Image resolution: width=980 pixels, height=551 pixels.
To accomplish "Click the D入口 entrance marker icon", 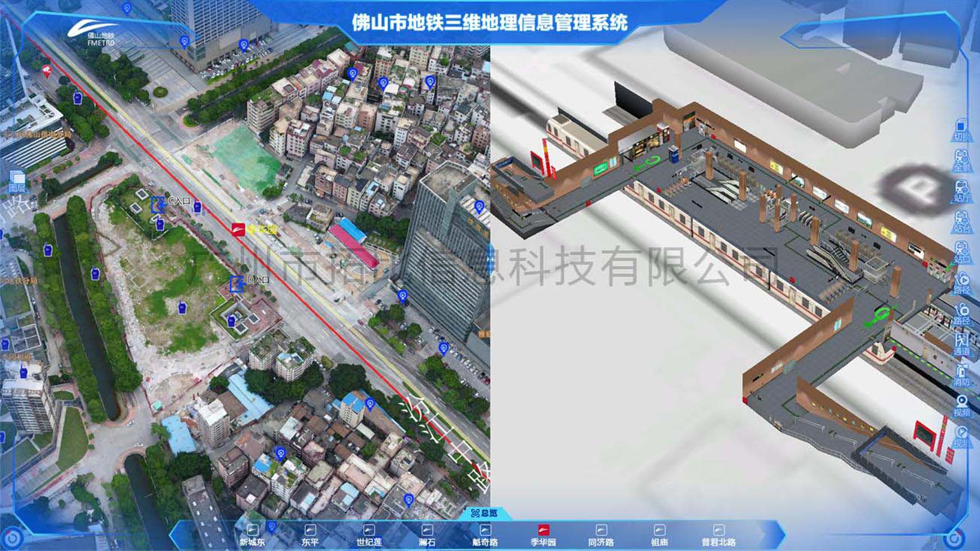I will (x=238, y=283).
